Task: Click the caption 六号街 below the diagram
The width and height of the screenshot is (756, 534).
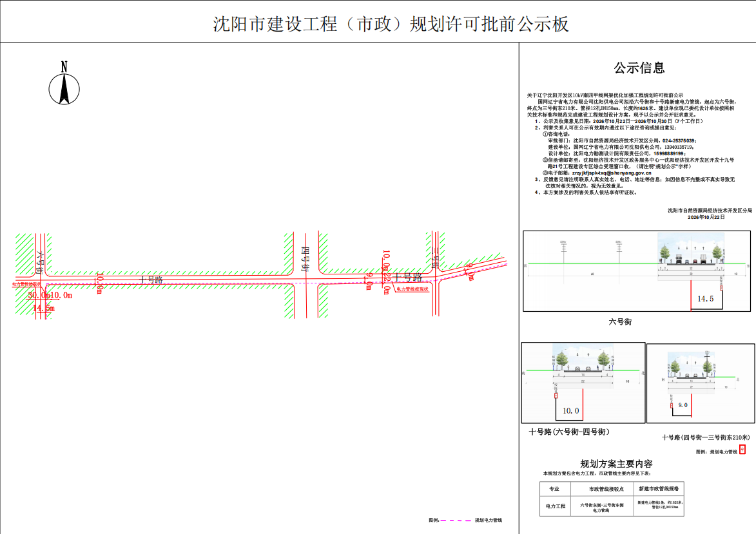Action: (620, 321)
